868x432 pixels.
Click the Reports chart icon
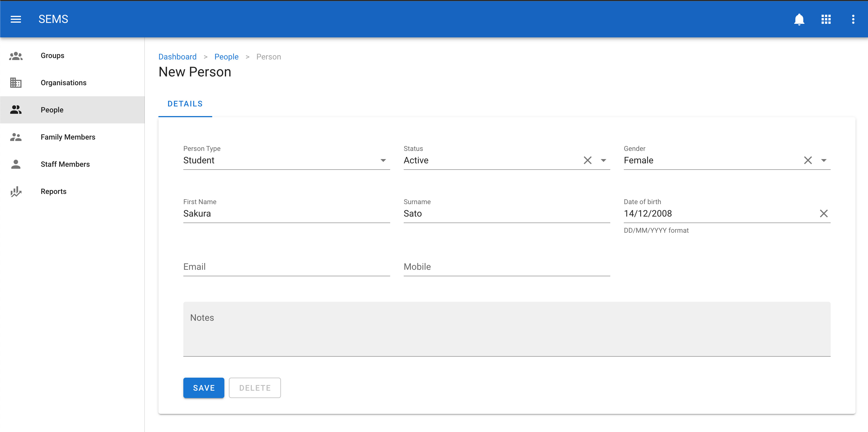pos(16,192)
